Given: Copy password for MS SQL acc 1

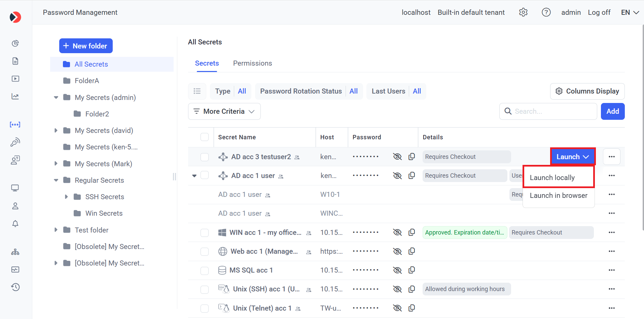Looking at the screenshot, I should pyautogui.click(x=412, y=270).
